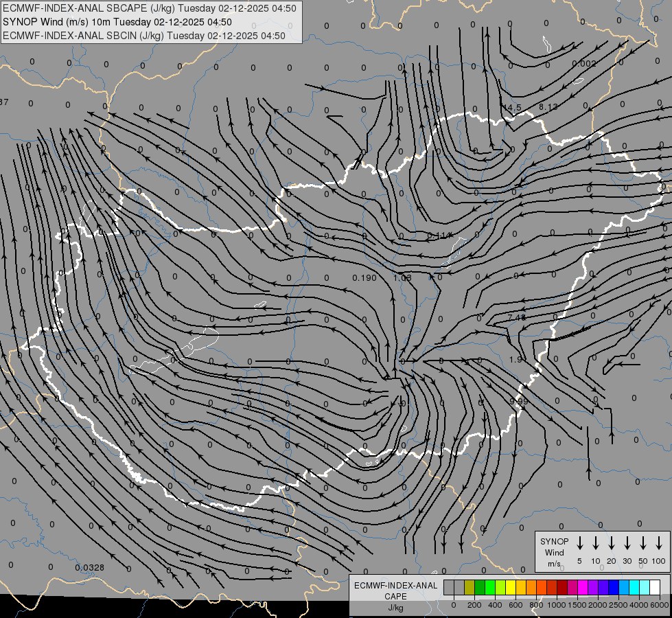
Task: Click the SYNOP label in wind legend
Action: (554, 542)
